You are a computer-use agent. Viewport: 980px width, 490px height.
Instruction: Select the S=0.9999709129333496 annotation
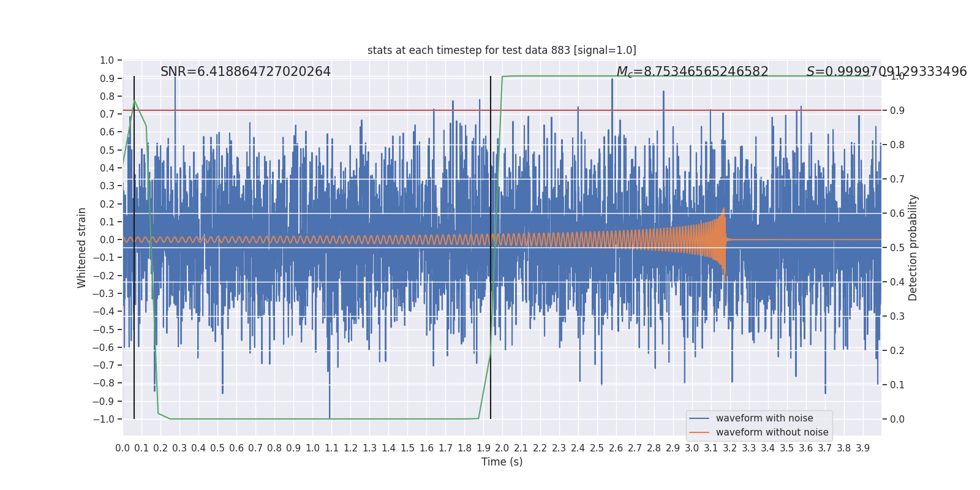(x=886, y=72)
